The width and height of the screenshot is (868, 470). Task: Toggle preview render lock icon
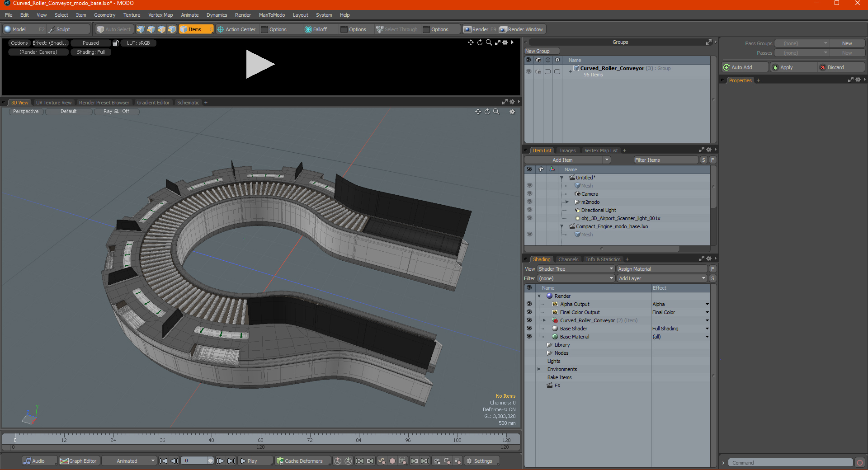coord(116,43)
